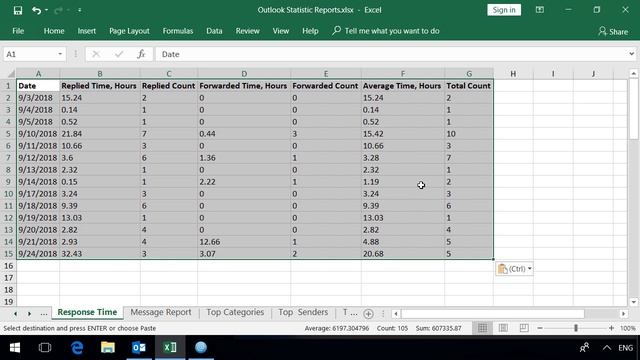Viewport: 640px width, 360px height.
Task: Open Ribbon Display Options icon
Action: coord(540,10)
